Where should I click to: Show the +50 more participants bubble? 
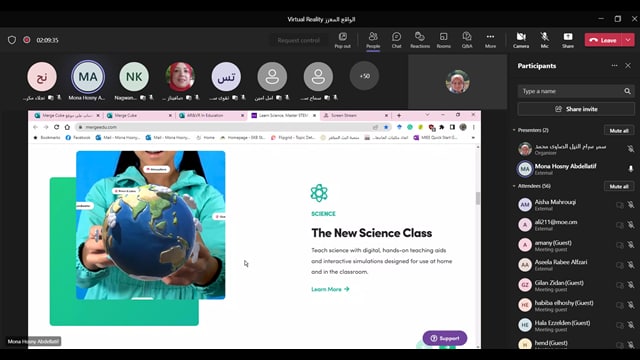point(364,76)
